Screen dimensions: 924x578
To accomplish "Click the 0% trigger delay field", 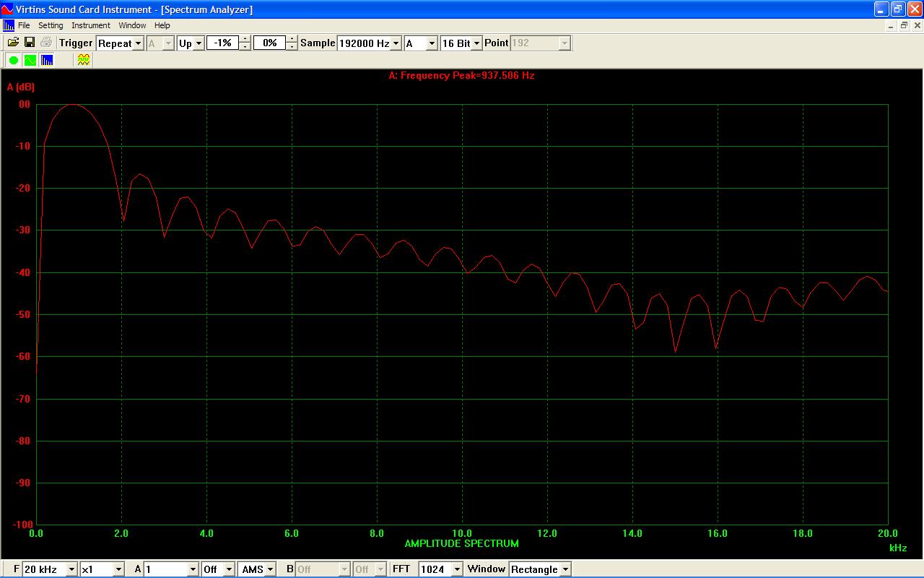I will point(269,43).
